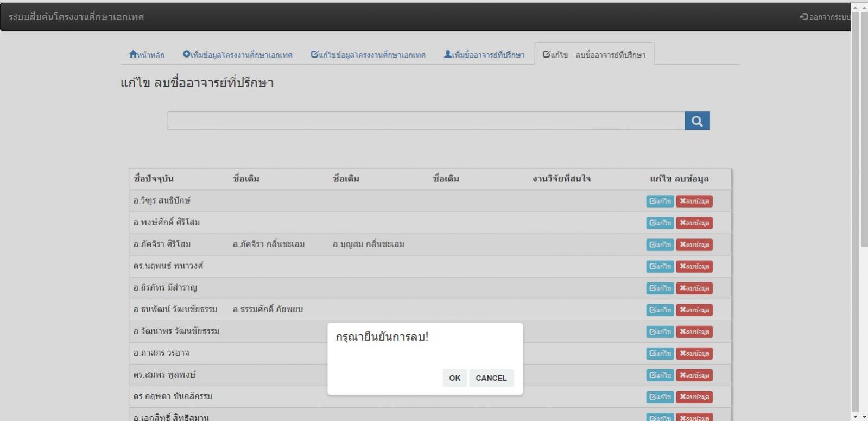868x421 pixels.
Task: Click the name อ.ธนพัฒน์ วัฒนชัยธรรม
Action: tap(175, 309)
